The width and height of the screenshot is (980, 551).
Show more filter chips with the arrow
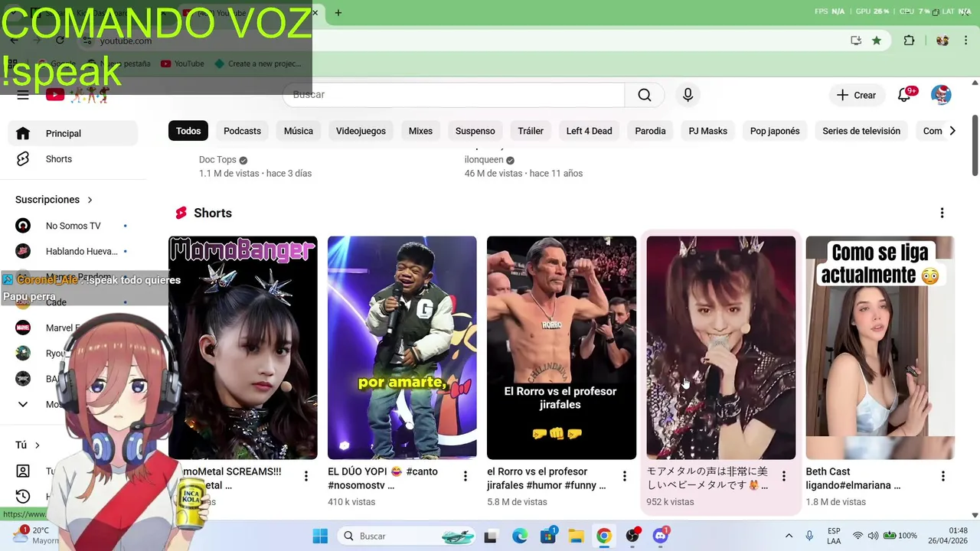tap(952, 131)
